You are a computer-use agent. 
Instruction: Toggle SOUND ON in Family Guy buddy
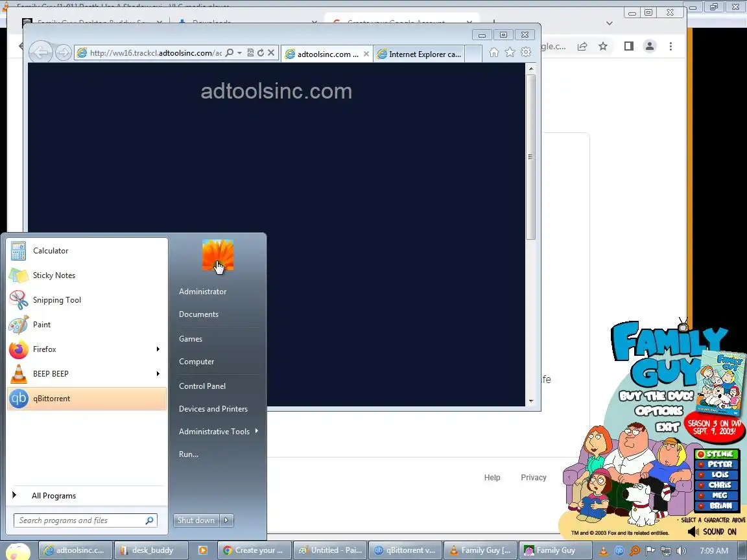click(x=713, y=532)
